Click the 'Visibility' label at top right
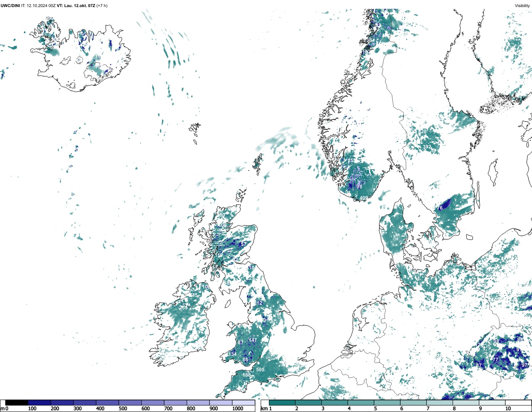This screenshot has width=532, height=412. point(522,6)
